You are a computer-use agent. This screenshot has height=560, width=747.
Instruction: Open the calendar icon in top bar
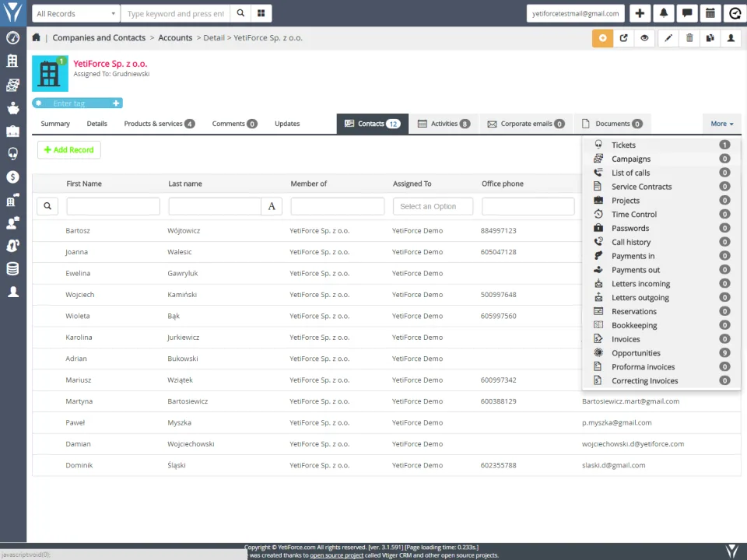710,13
